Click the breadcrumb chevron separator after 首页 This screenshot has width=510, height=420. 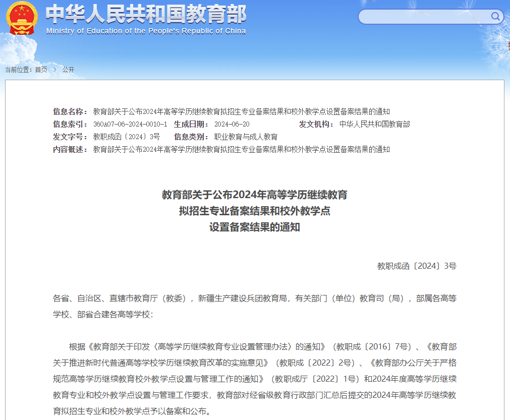[x=54, y=70]
